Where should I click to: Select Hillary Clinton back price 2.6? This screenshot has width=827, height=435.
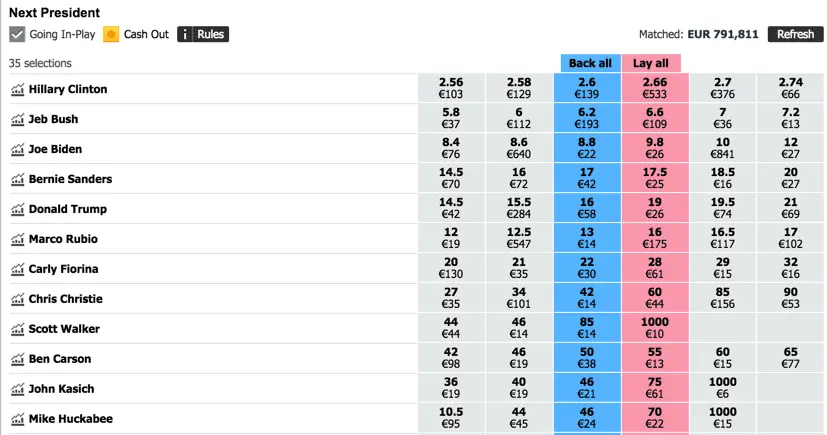pos(587,88)
